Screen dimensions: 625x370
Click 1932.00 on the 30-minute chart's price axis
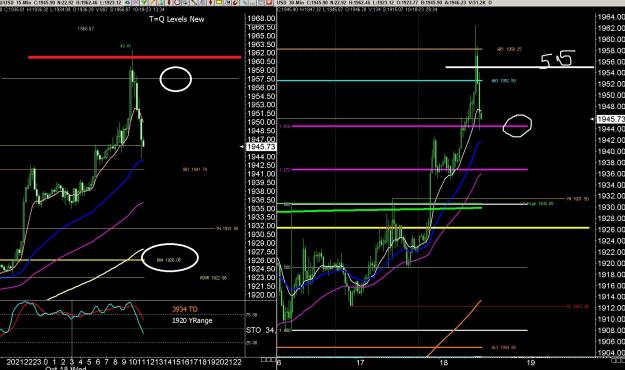pos(611,196)
